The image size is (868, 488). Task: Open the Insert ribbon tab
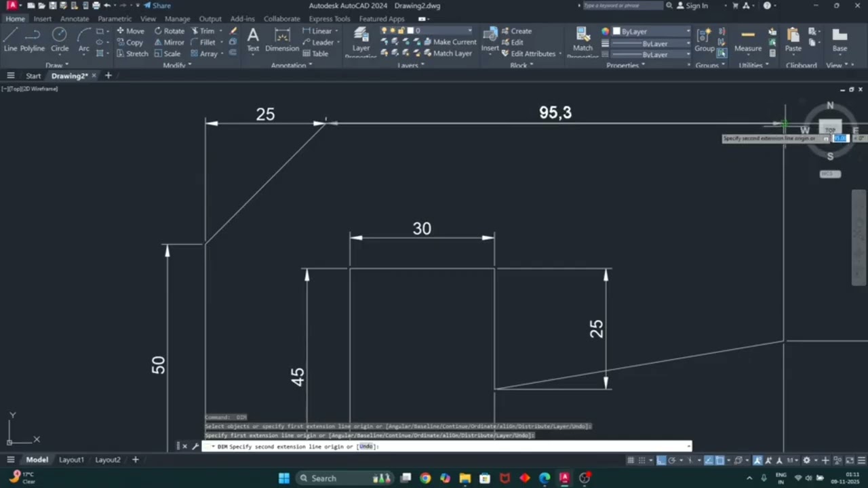(42, 19)
